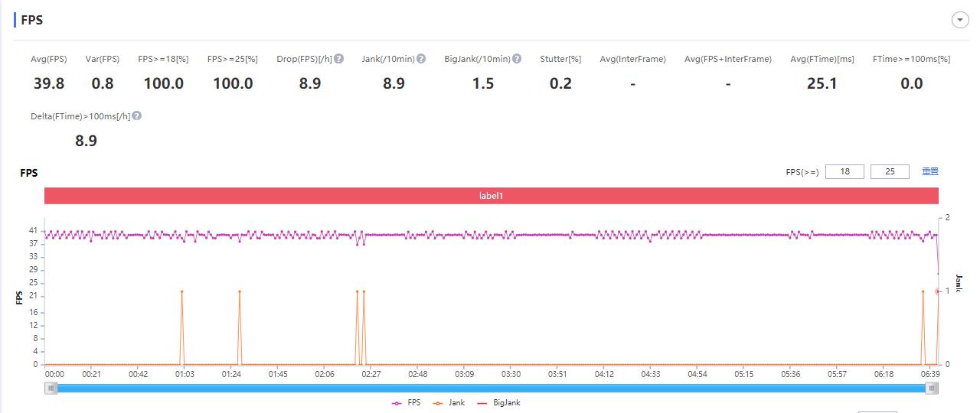Select the red label1 bar
Image resolution: width=980 pixels, height=413 pixels.
tap(491, 196)
